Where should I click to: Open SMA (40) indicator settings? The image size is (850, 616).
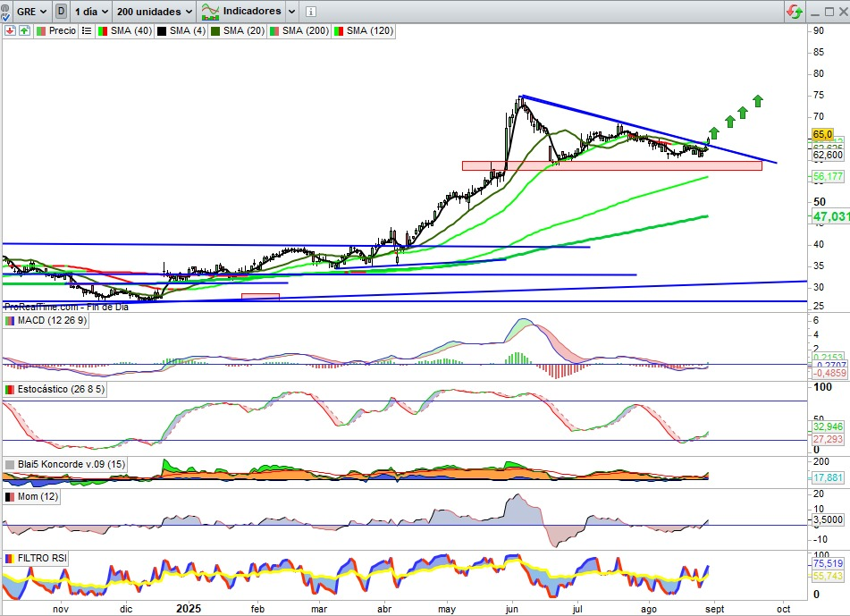click(x=125, y=31)
